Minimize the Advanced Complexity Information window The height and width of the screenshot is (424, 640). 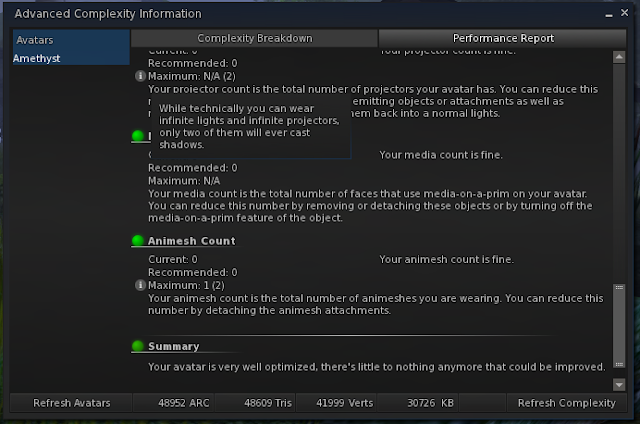pyautogui.click(x=609, y=15)
